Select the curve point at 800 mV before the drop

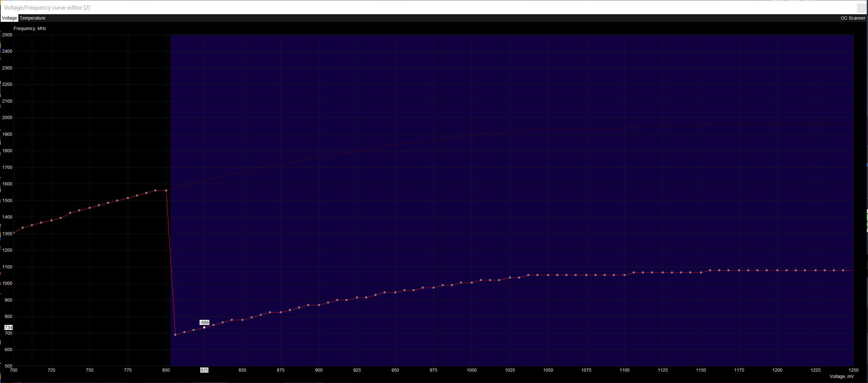tap(166, 190)
